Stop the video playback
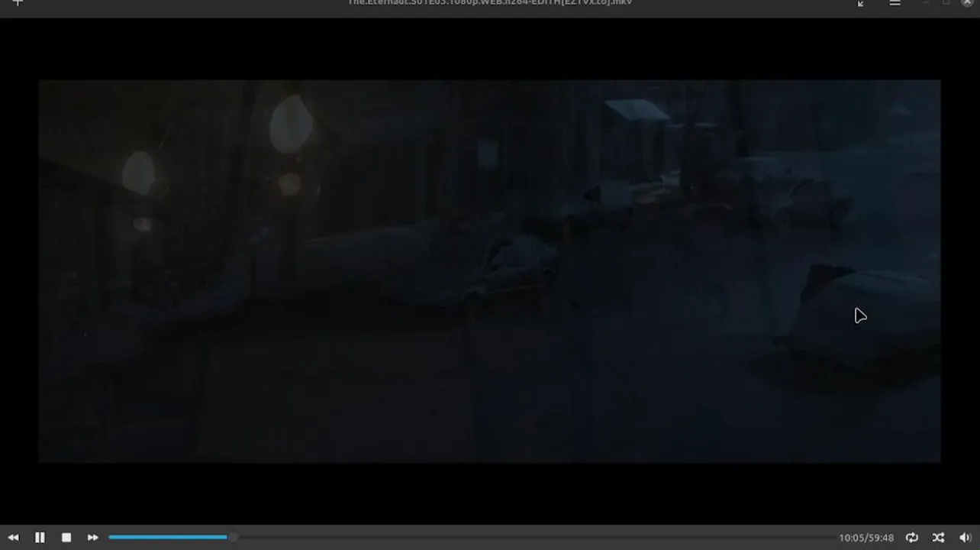Viewport: 980px width, 550px height. pyautogui.click(x=66, y=538)
